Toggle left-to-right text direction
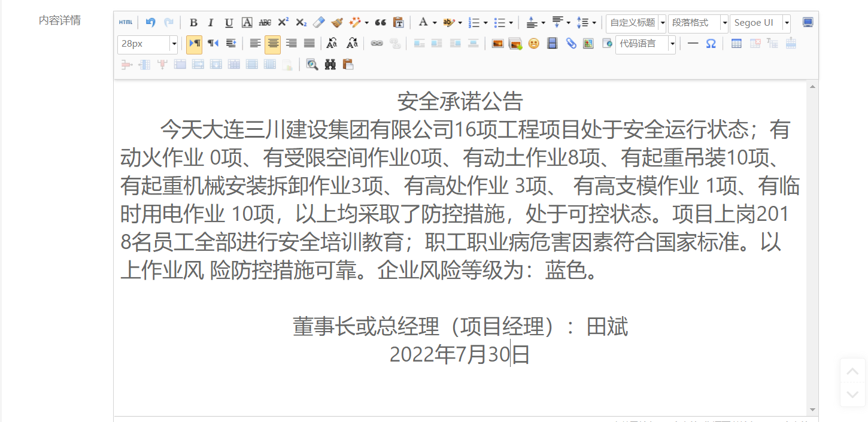This screenshot has width=868, height=422. 195,43
